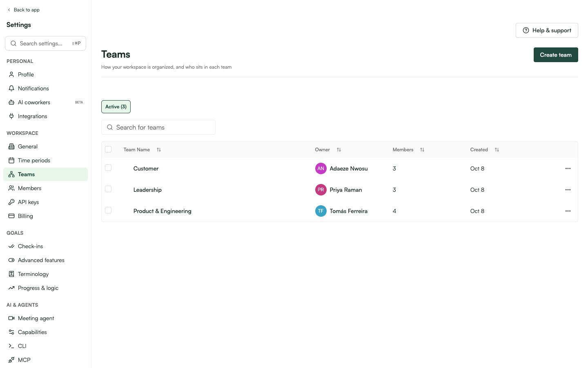Sort teams by Owner arrows icon
Screen dimensions: 588x368
coord(339,150)
